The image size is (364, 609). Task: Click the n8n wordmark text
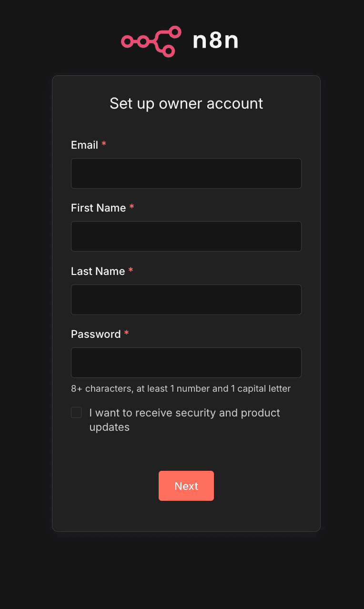215,41
